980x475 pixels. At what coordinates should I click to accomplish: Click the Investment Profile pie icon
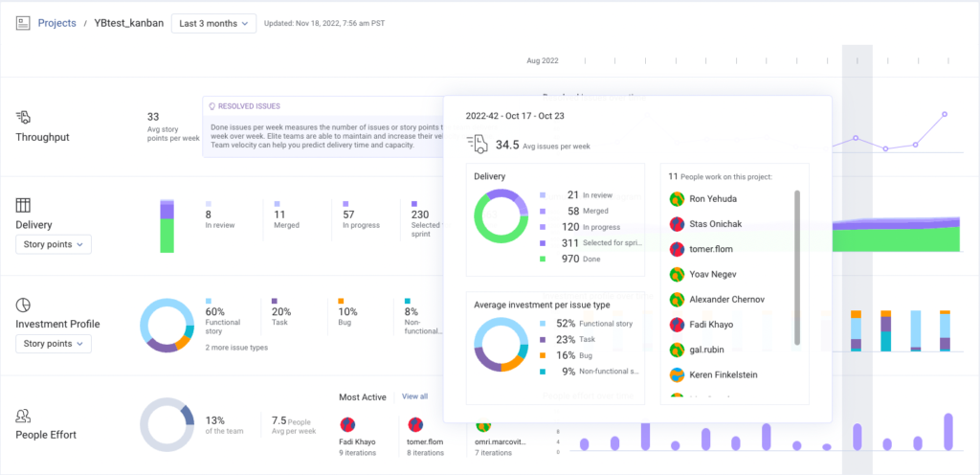tap(23, 305)
